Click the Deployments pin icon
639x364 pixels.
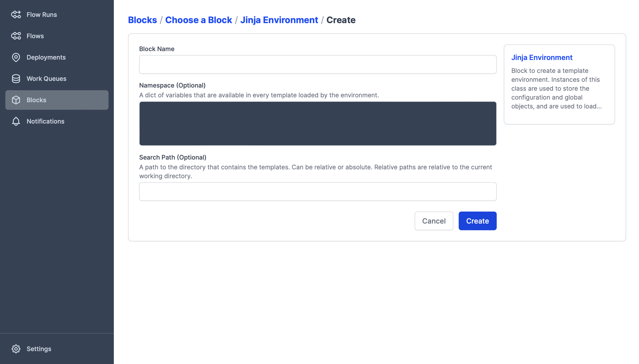coord(16,57)
